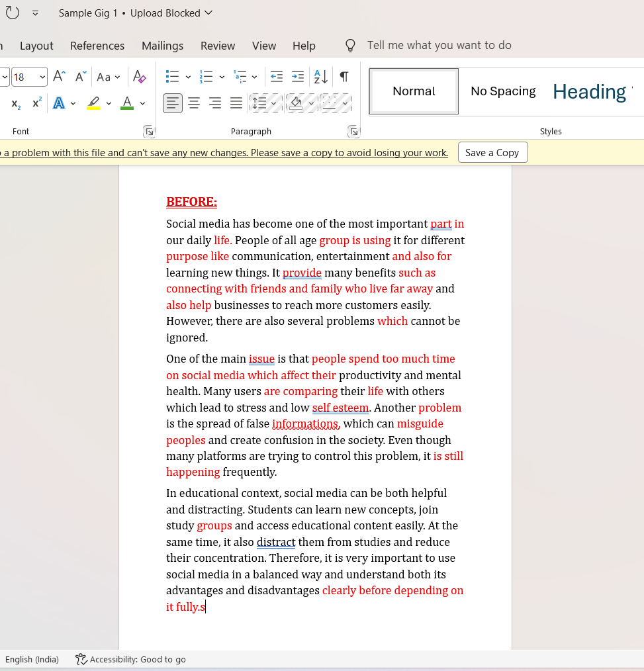Open the Review ribbon tab
Image resolution: width=644 pixels, height=671 pixels.
pos(218,46)
